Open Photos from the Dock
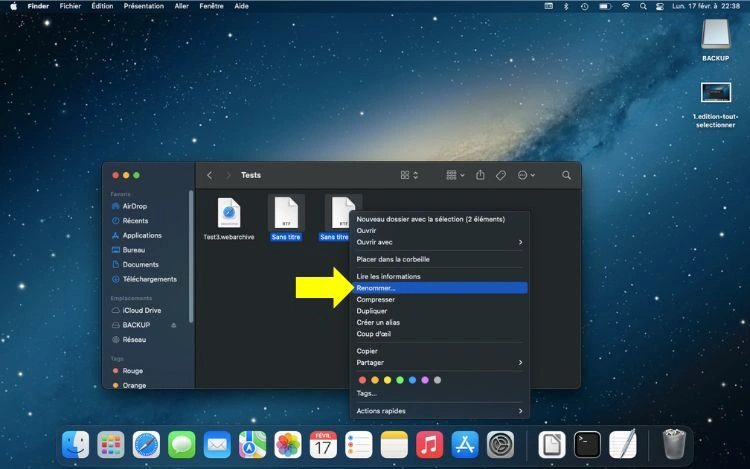This screenshot has height=469, width=750. tap(288, 445)
